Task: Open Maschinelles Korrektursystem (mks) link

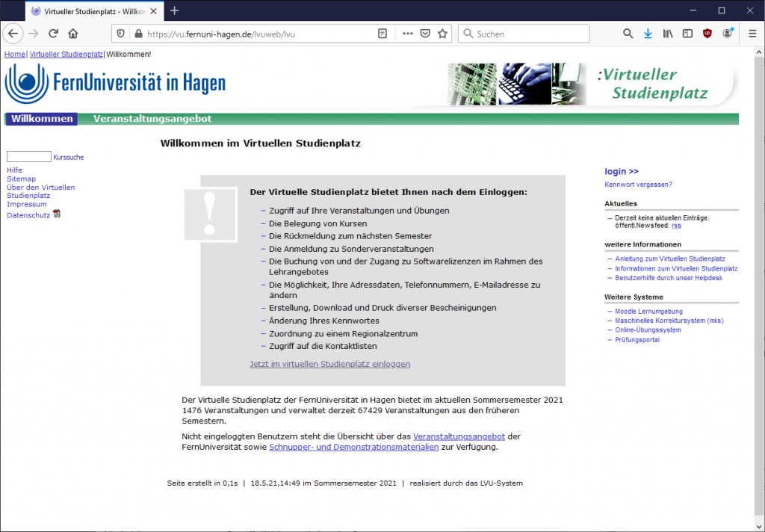Action: click(669, 321)
